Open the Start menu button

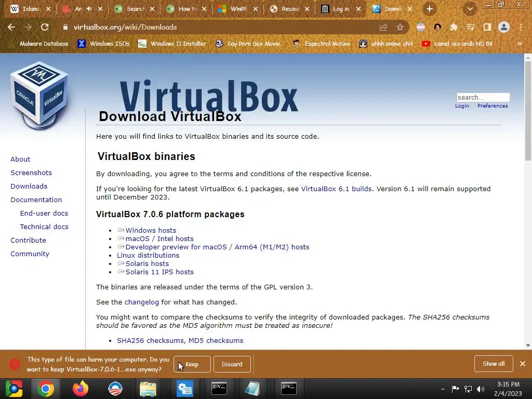(14, 389)
